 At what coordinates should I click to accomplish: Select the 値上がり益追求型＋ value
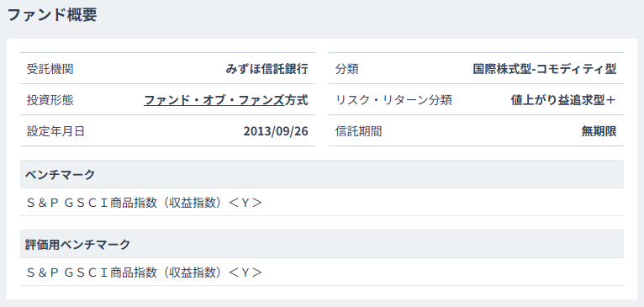[563, 100]
